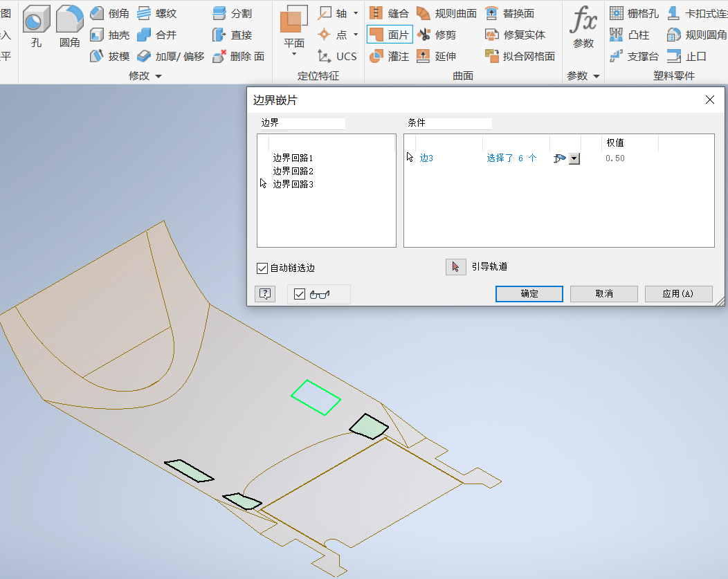This screenshot has width=728, height=579.
Task: Click the 延伸 extend tool
Action: click(437, 56)
